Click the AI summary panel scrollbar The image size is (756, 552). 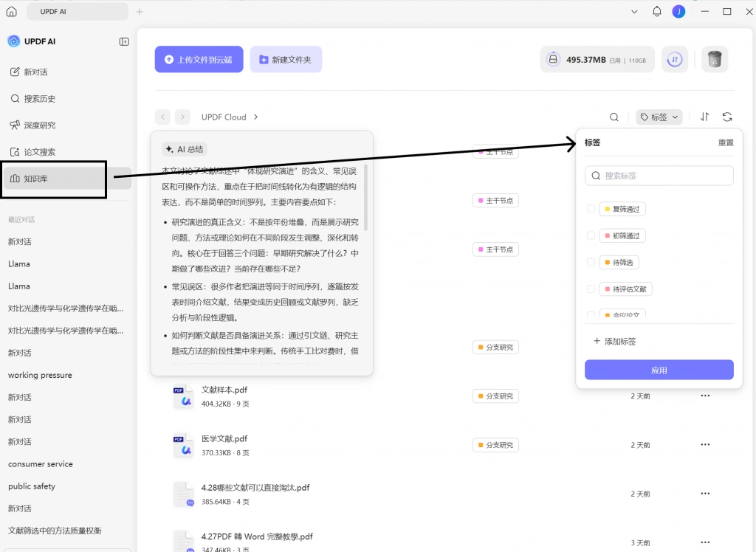pos(366,198)
